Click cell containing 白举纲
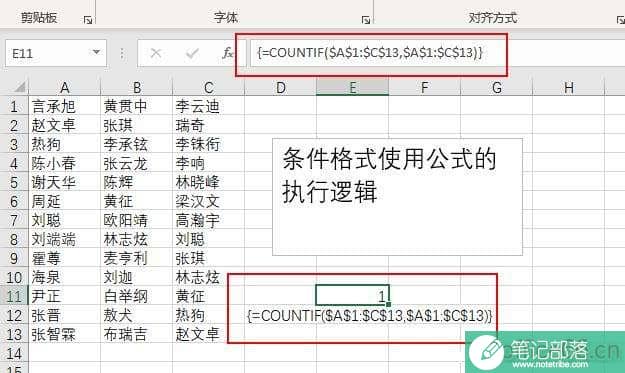 click(137, 296)
